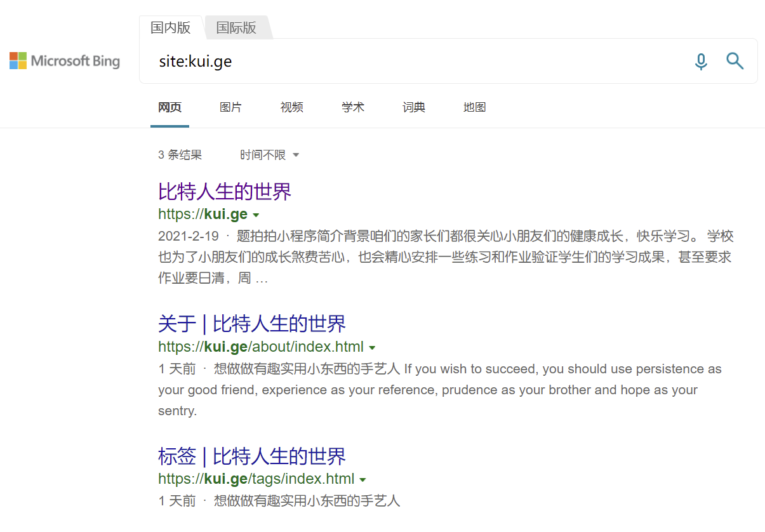Image resolution: width=765 pixels, height=532 pixels.
Task: Open the 标签 | 比特人生的世界 result
Action: [x=251, y=456]
